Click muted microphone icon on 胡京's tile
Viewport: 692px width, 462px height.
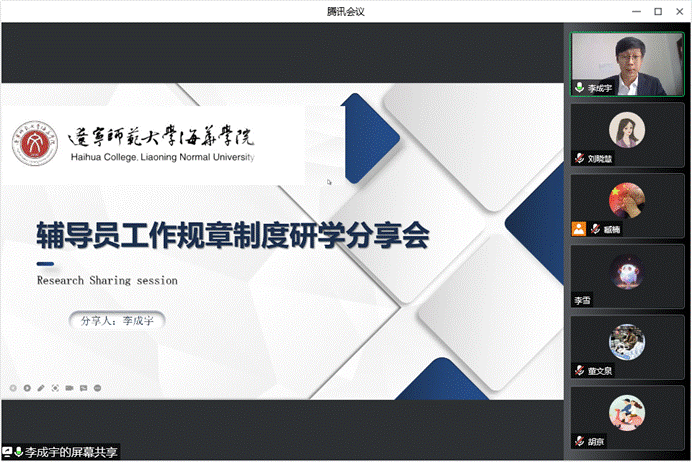coord(579,441)
